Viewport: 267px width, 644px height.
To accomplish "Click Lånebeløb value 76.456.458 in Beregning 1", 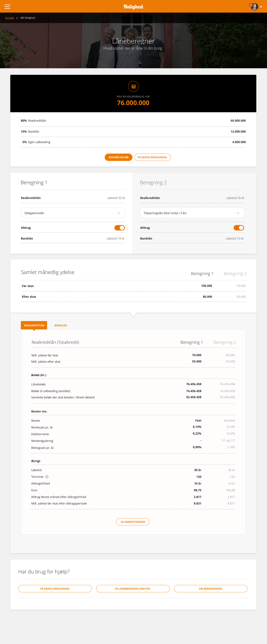I will click(x=194, y=384).
